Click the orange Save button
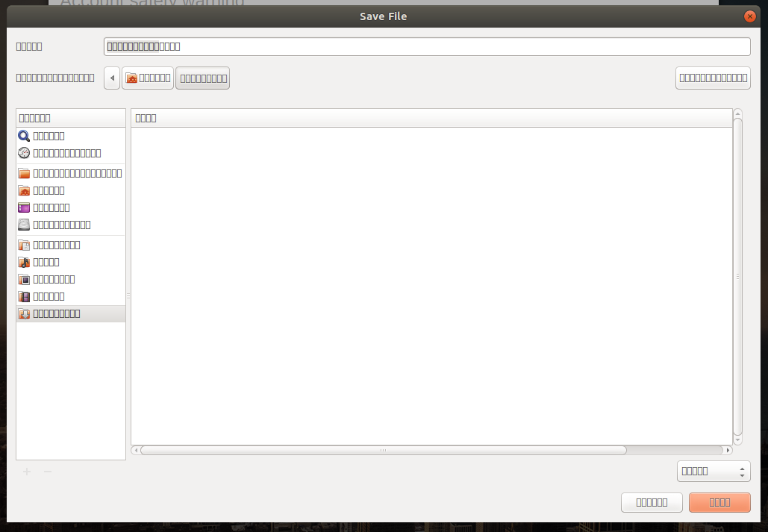The width and height of the screenshot is (768, 532). click(719, 502)
